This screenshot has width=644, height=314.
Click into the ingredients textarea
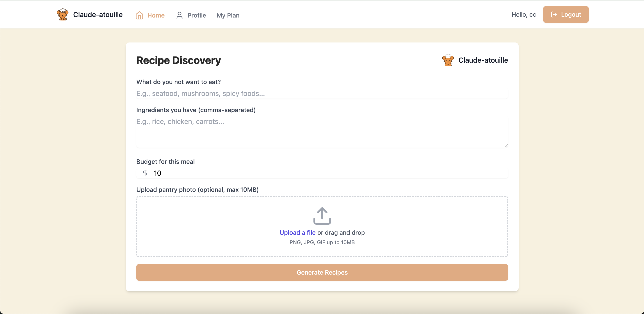(322, 132)
